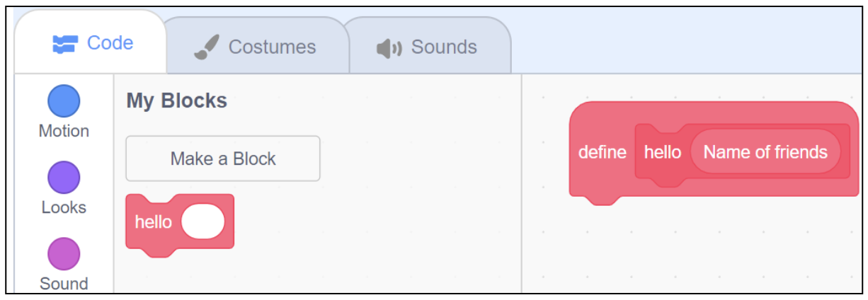Click the Sounds speaker icon
Screen dimensions: 868x300
pyautogui.click(x=389, y=48)
